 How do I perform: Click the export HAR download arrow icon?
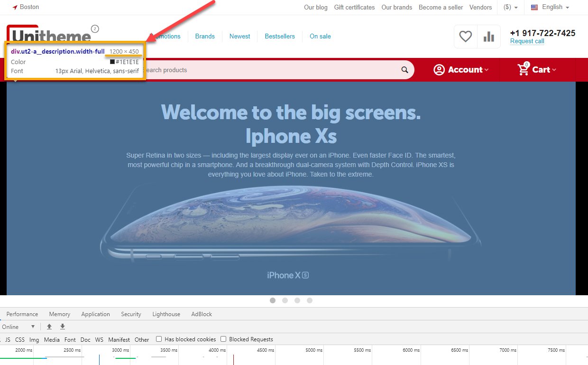pyautogui.click(x=63, y=327)
